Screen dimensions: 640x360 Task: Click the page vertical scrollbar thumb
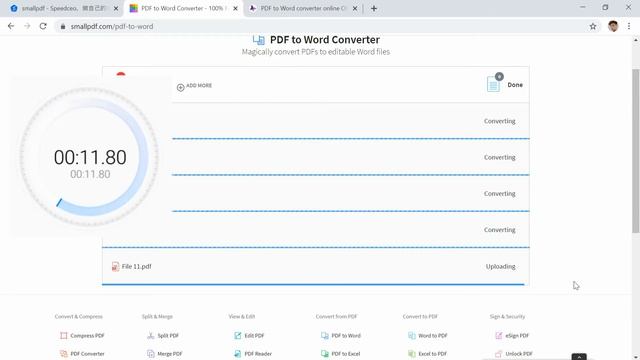coord(636,151)
